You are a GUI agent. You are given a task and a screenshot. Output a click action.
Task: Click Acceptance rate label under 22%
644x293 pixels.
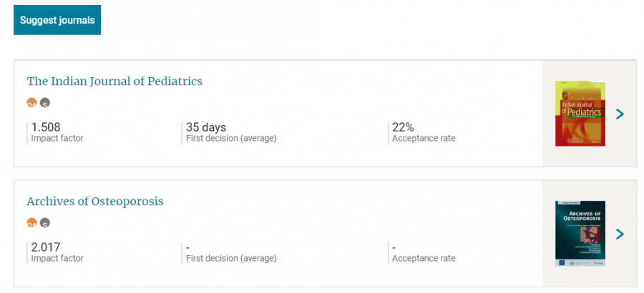(424, 139)
